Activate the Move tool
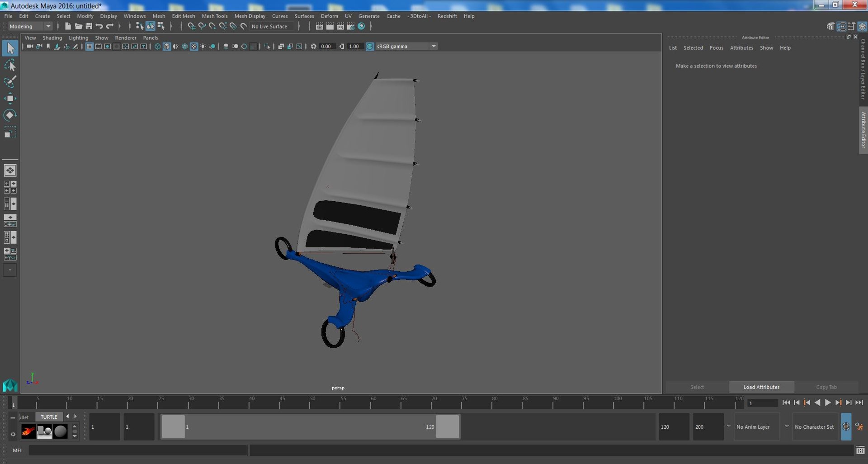Screen dimensions: 868x464 coord(10,99)
